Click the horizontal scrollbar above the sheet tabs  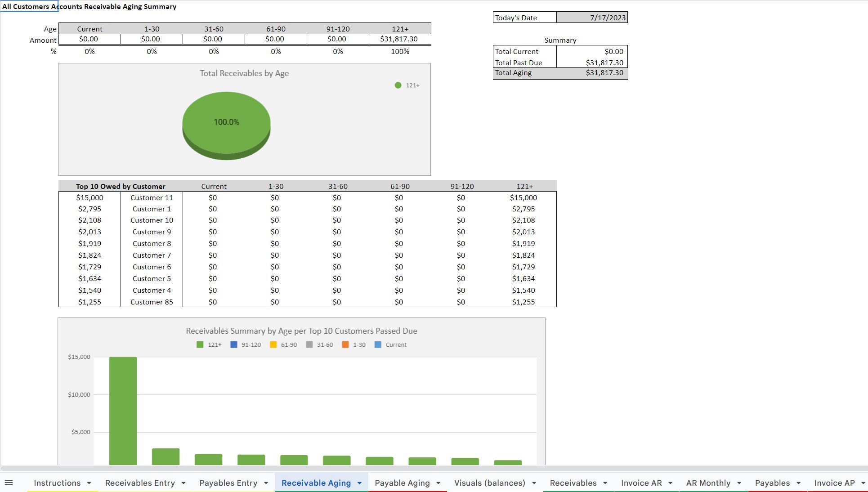point(434,469)
